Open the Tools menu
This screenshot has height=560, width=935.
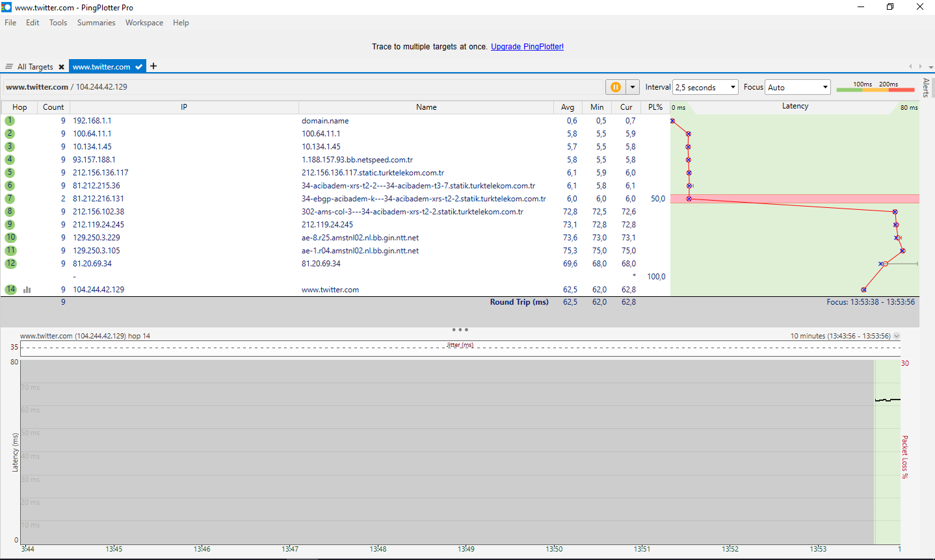coord(58,23)
